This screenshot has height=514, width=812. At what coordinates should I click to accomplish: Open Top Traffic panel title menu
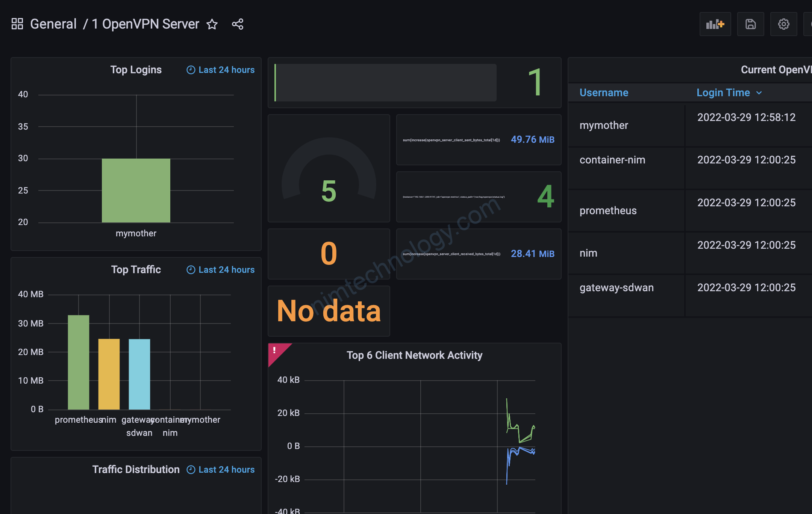click(x=136, y=270)
